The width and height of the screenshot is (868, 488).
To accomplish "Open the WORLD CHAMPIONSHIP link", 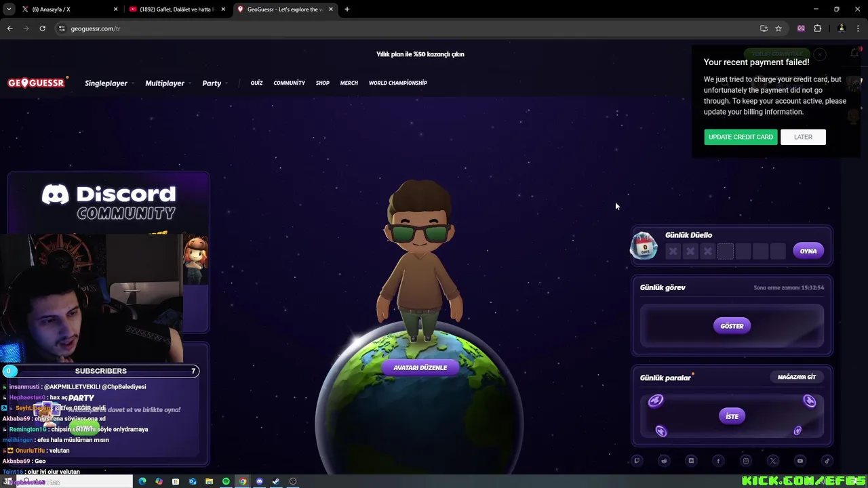I will point(398,83).
